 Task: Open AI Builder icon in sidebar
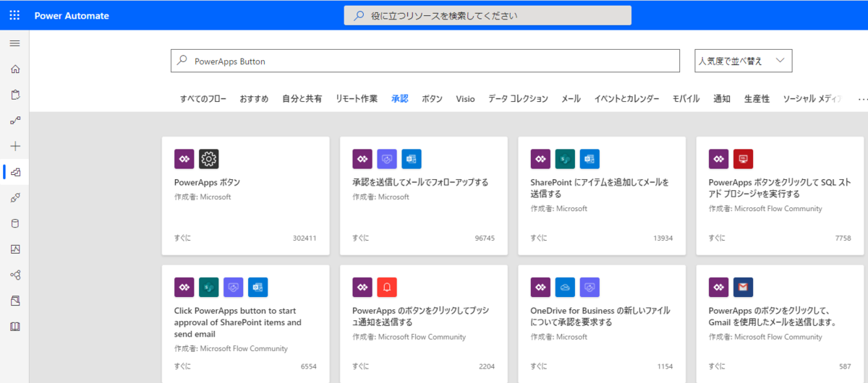15,275
